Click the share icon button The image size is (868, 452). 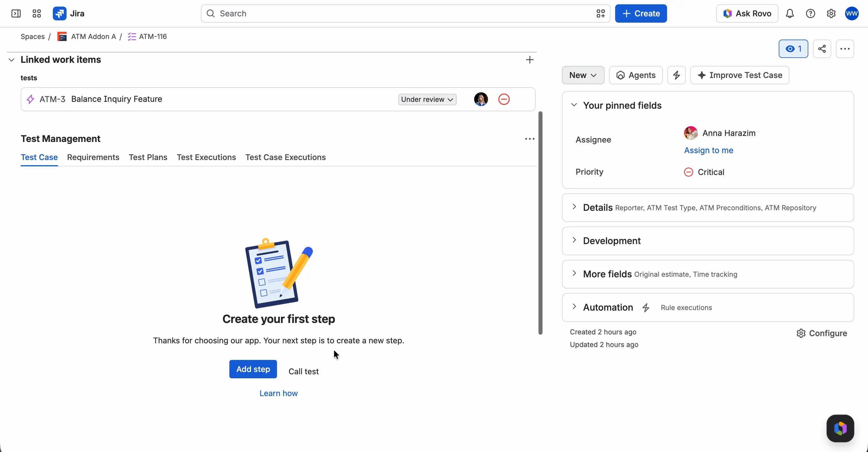point(822,49)
